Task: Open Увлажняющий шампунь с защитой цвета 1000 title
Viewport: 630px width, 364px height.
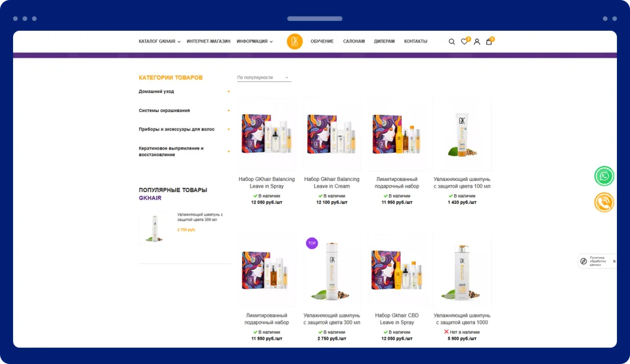Action: (x=461, y=319)
